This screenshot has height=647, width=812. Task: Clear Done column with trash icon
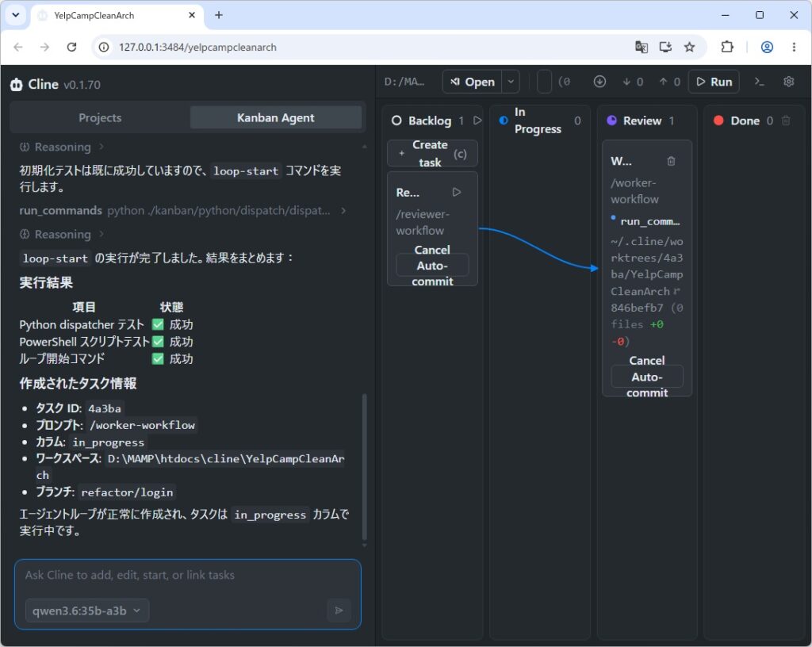pos(786,121)
